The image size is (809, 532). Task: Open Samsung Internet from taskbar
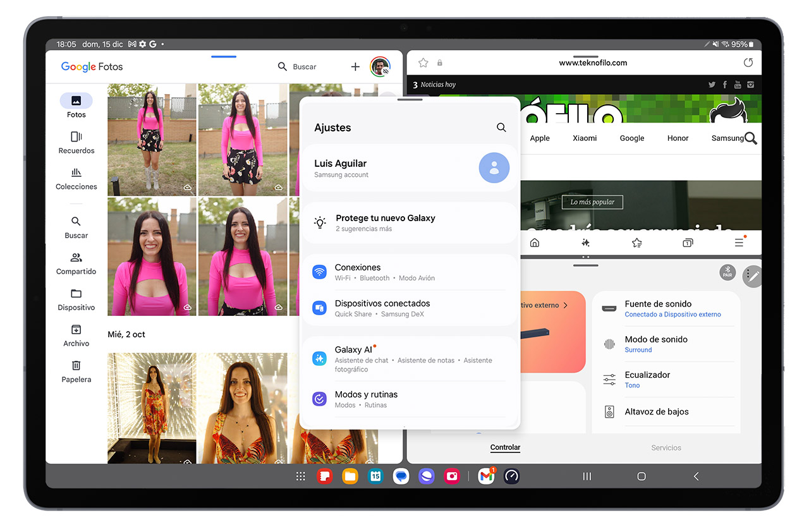(426, 476)
